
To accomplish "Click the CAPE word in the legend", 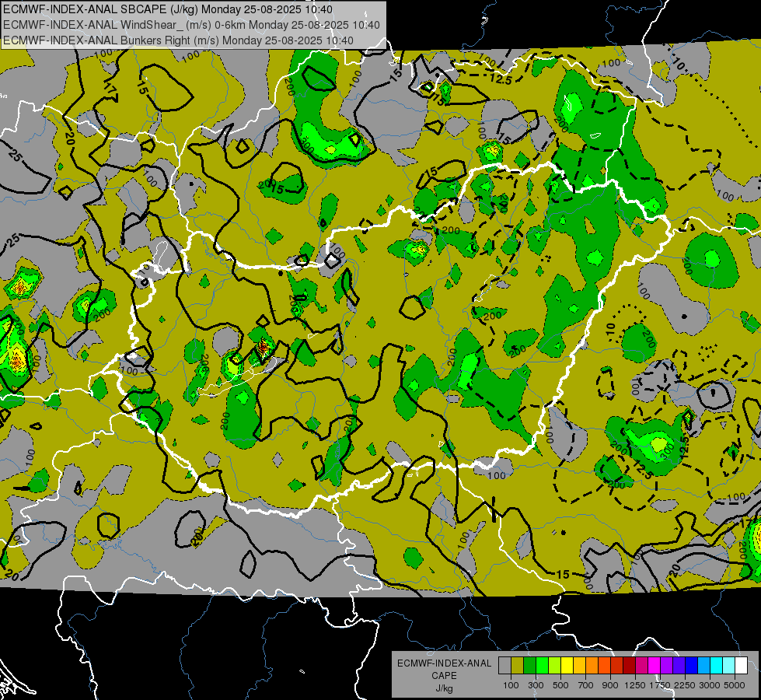I will 444,675.
